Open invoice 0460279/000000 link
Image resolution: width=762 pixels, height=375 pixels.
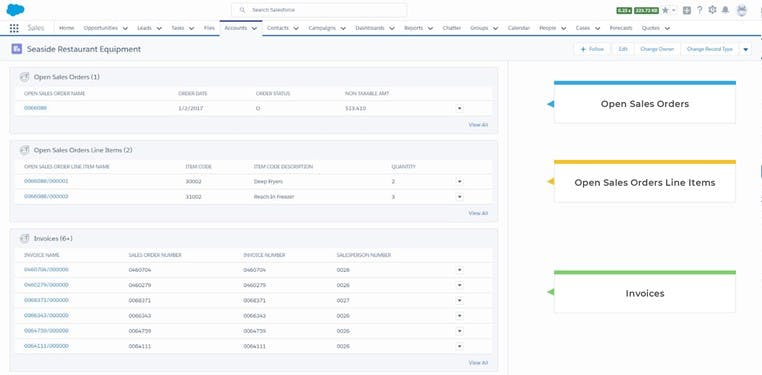coord(46,285)
